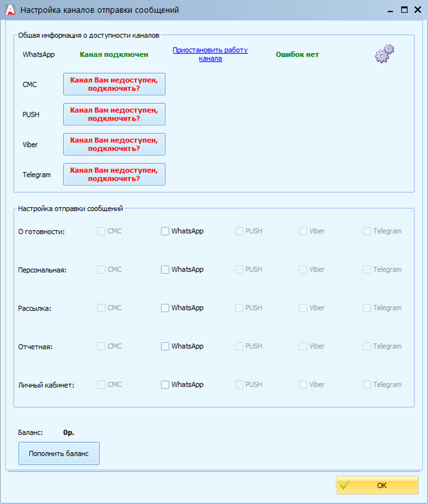Connect the Viber channel
Viewport: 428px width, 504px height.
[114, 144]
